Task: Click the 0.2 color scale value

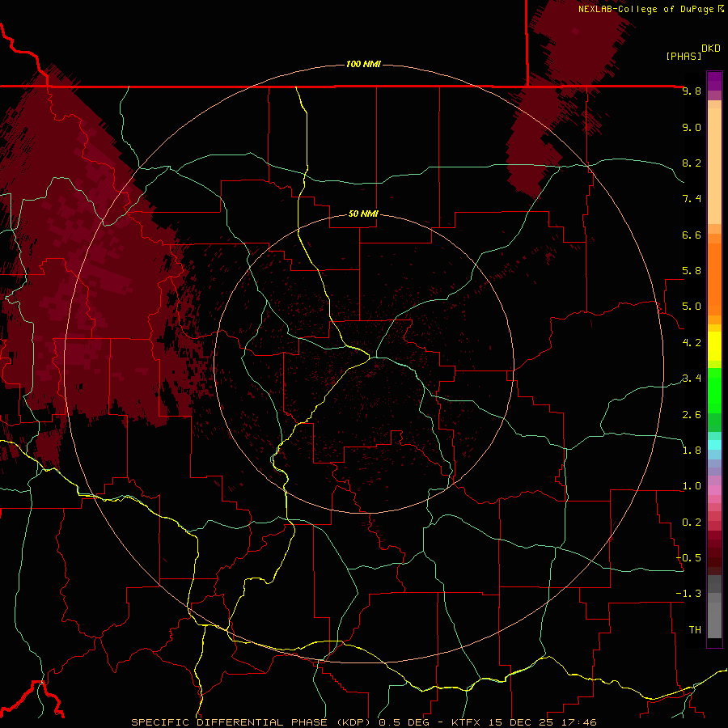Action: [692, 523]
